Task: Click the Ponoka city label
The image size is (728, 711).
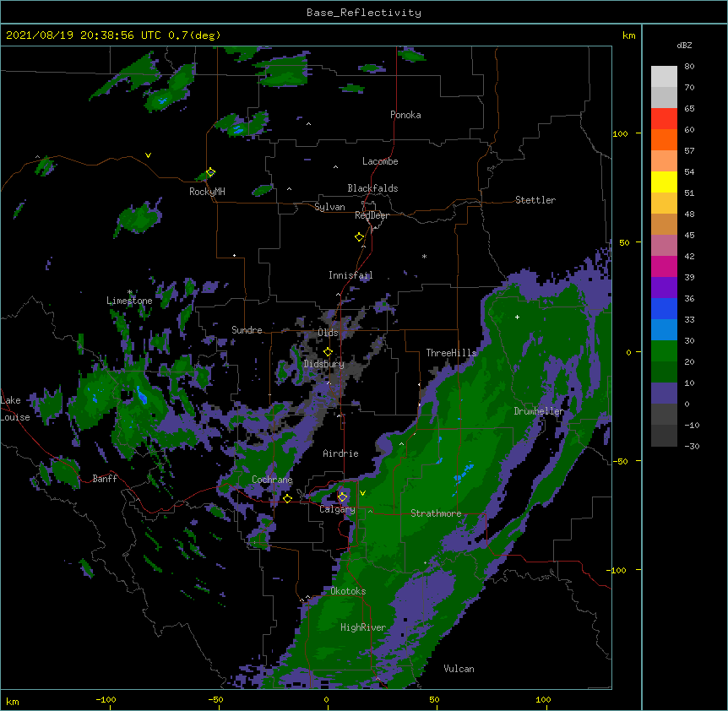Action: [405, 115]
